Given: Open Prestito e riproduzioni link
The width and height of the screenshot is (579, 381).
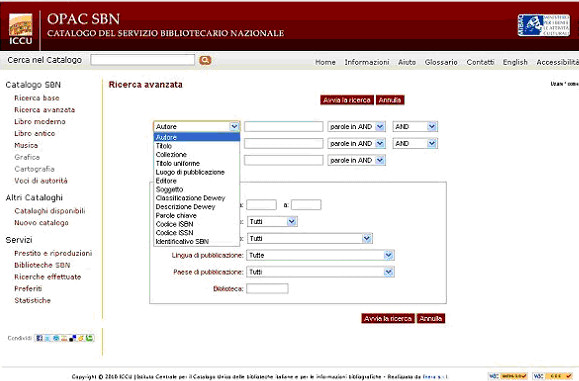Looking at the screenshot, I should click(53, 254).
